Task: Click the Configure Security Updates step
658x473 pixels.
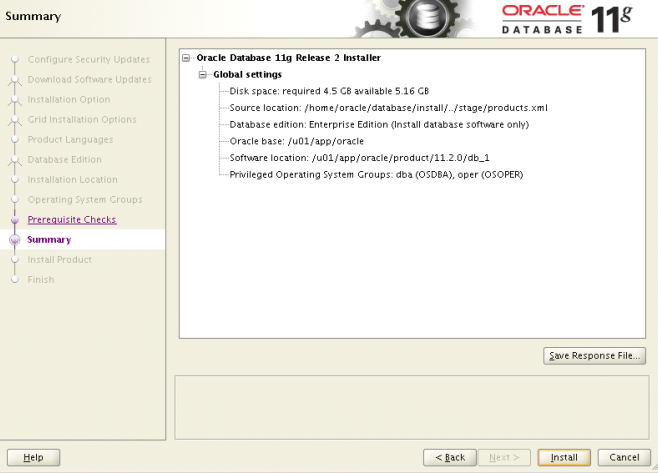Action: pos(89,60)
